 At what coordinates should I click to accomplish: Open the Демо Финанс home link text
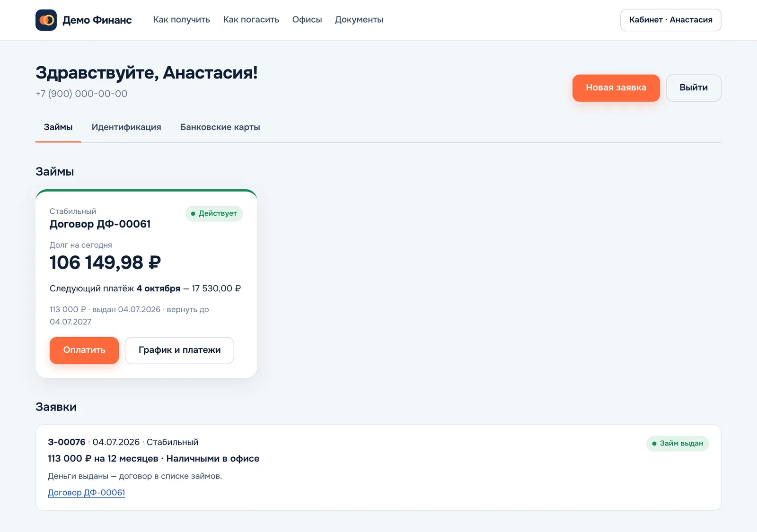point(97,20)
